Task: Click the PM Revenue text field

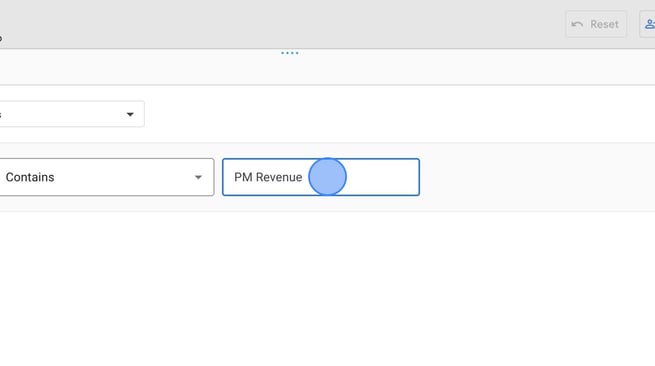Action: tap(321, 177)
